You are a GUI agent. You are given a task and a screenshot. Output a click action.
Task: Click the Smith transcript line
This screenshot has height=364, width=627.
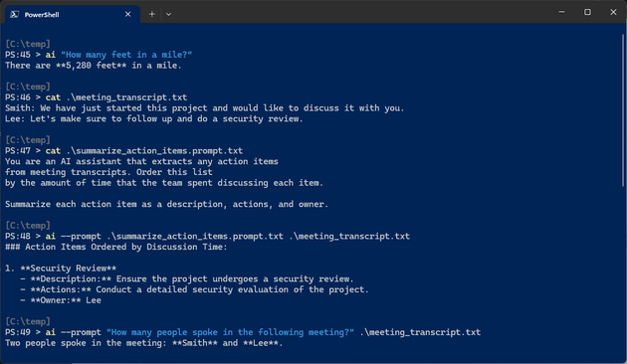(x=204, y=108)
